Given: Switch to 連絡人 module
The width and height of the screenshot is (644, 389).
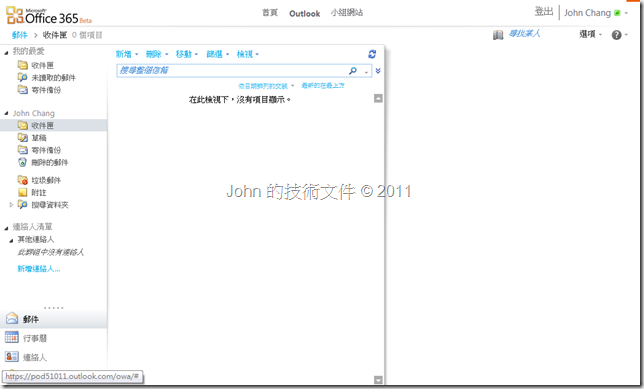Looking at the screenshot, I should pyautogui.click(x=53, y=357).
